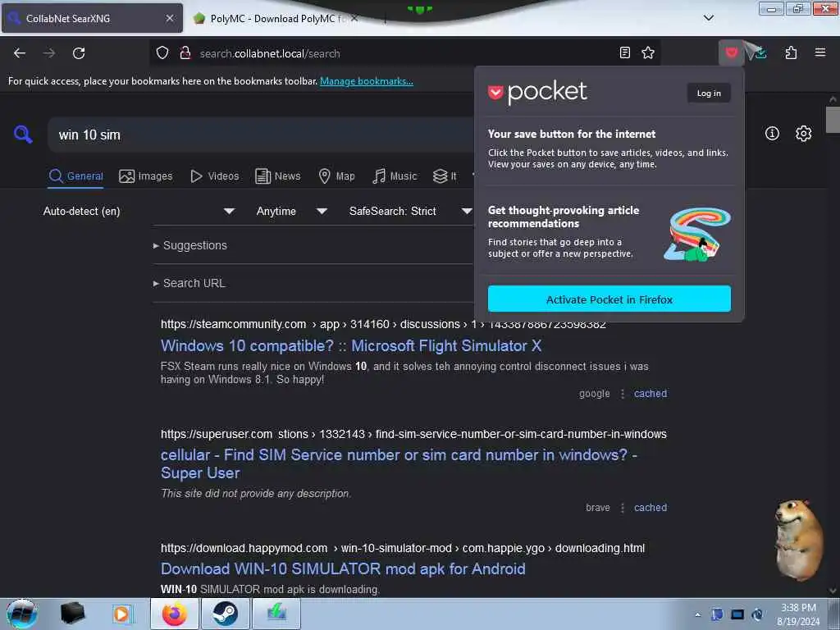Open the Microsoft Flight Simulator X result
Screen dimensions: 840x630
pyautogui.click(x=351, y=346)
